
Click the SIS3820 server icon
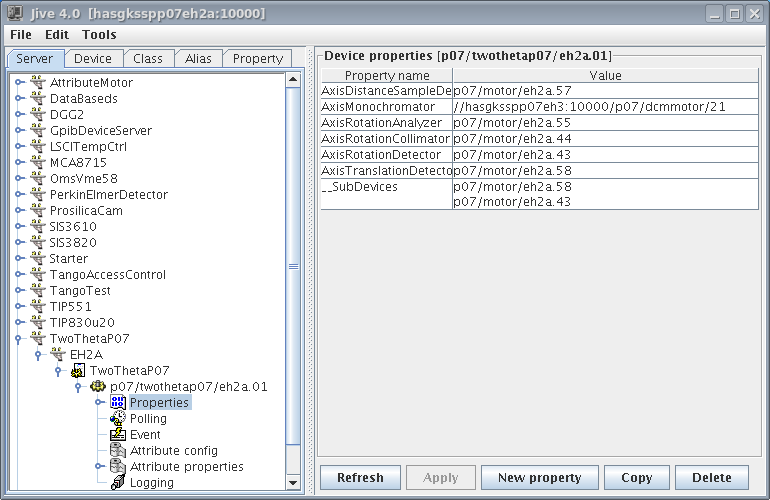(38, 242)
